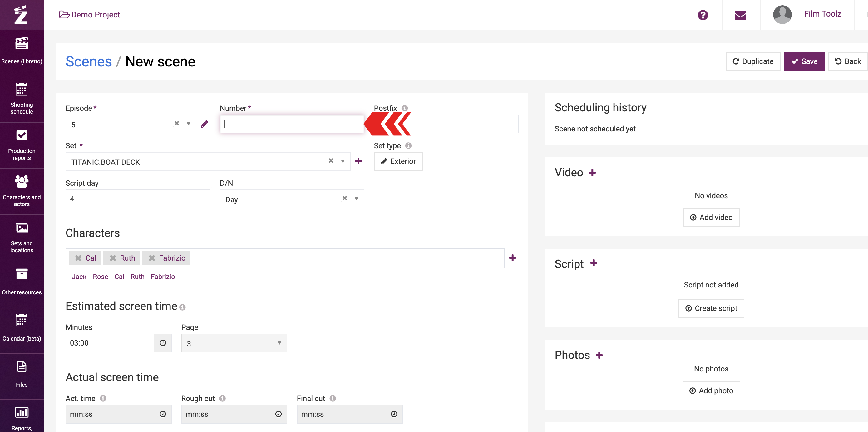Open messages envelope icon
The image size is (868, 432).
tap(740, 15)
